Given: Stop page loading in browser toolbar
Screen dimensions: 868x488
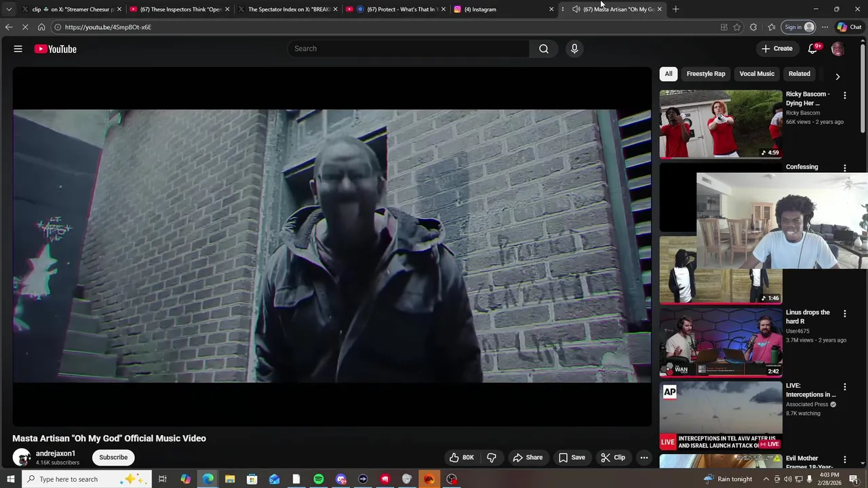Looking at the screenshot, I should (25, 27).
